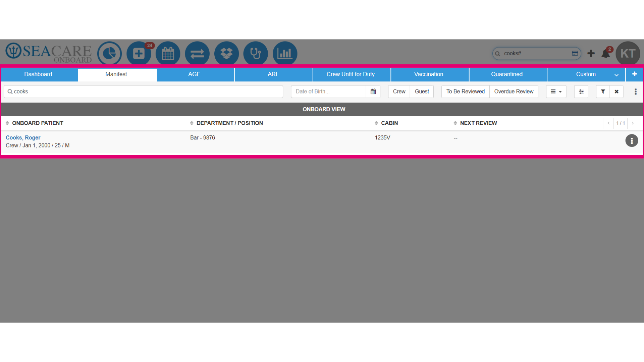This screenshot has height=362, width=644.
Task: Open the KT user avatar menu
Action: point(628,53)
